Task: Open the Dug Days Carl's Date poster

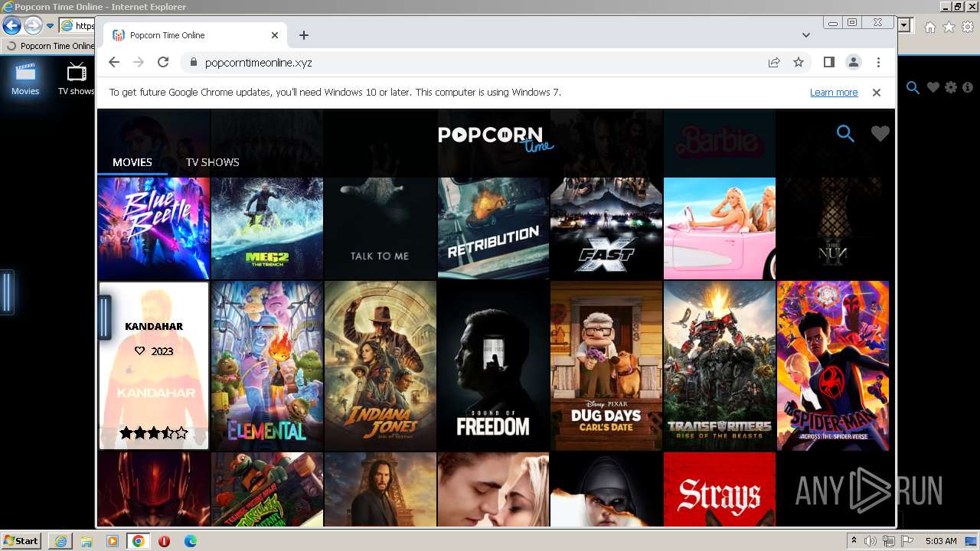Action: pyautogui.click(x=606, y=366)
